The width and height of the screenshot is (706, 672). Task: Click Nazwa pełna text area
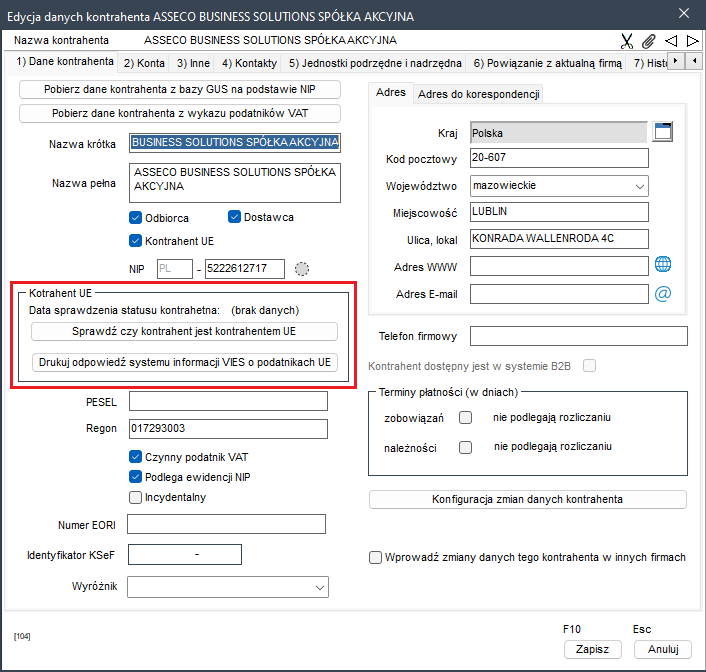click(x=235, y=183)
